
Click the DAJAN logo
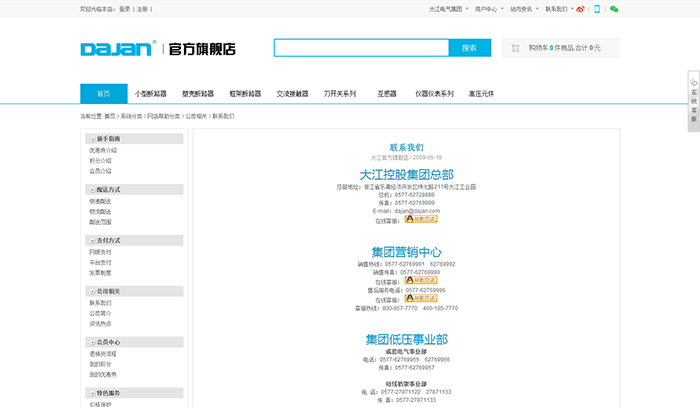(117, 48)
